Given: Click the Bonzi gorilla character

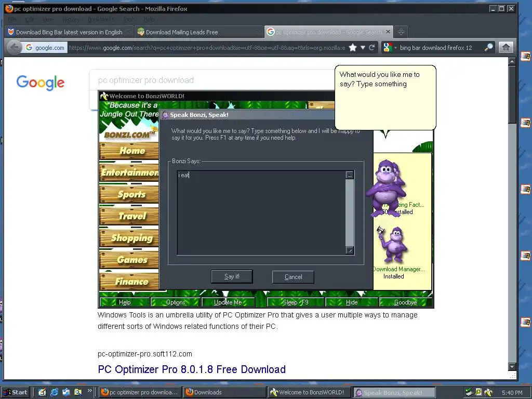Looking at the screenshot, I should point(386,188).
